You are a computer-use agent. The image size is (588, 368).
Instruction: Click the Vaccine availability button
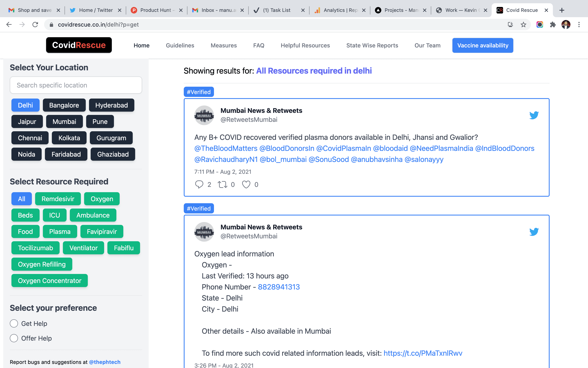coord(483,45)
